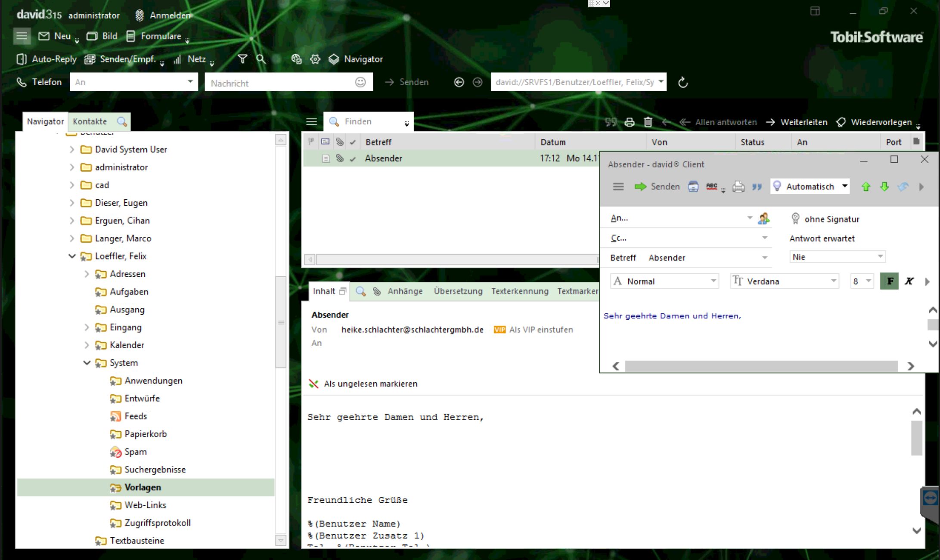Collapse the Loeffler, Felix folder tree
The image size is (940, 560).
[72, 256]
